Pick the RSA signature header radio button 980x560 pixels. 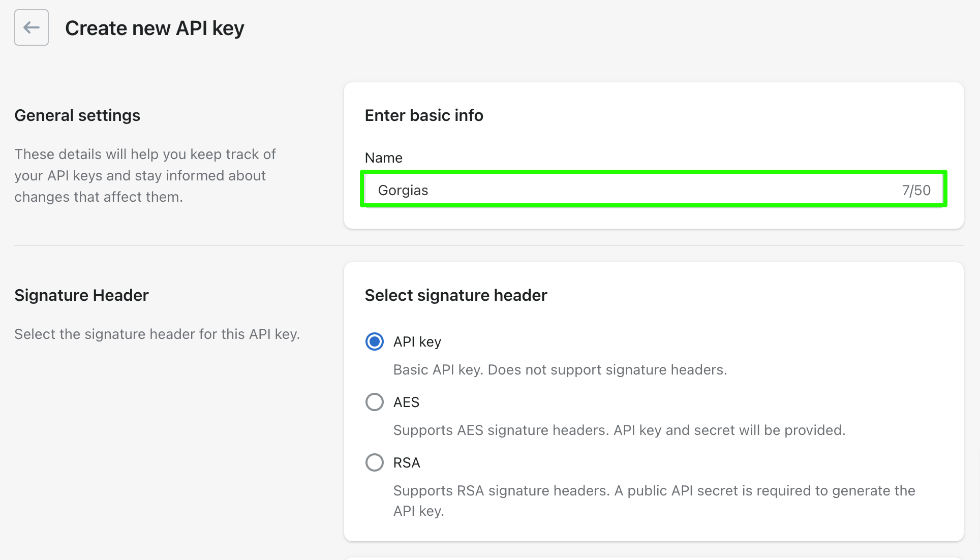click(x=375, y=462)
